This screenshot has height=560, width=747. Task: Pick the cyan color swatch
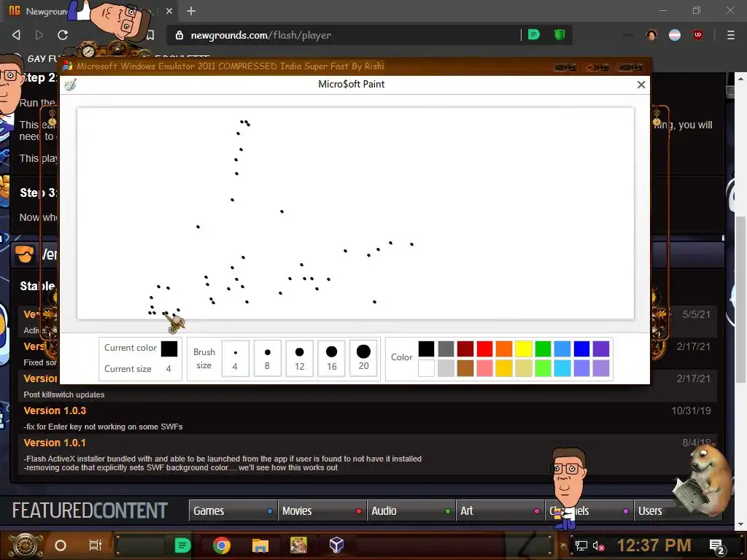coord(562,368)
